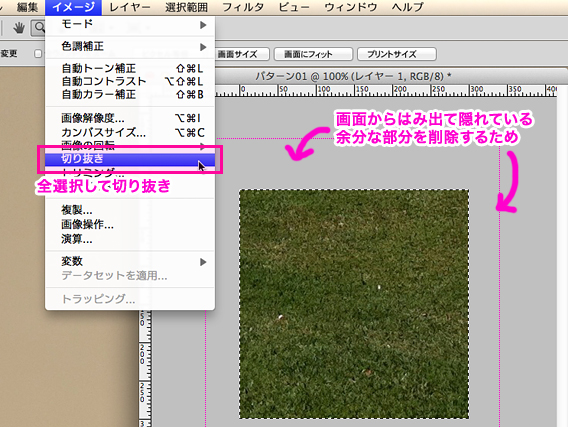Click the プリントサイズ button
The image size is (569, 427).
point(397,54)
